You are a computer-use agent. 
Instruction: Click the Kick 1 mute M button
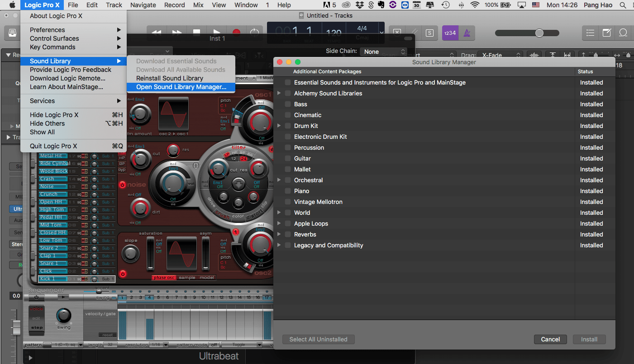coord(83,279)
